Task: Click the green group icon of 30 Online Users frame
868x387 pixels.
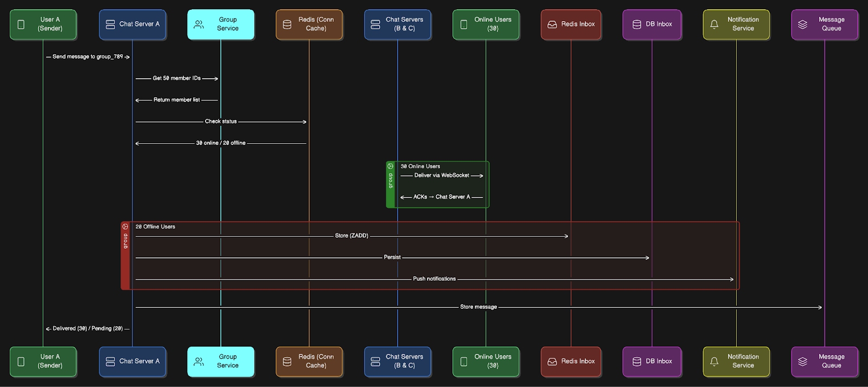Action: point(390,166)
